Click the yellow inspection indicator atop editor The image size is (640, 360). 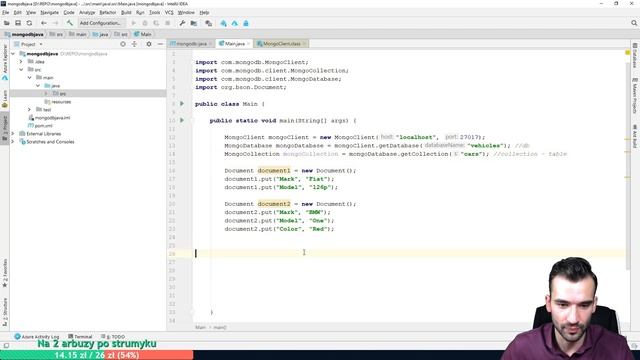coord(627,53)
